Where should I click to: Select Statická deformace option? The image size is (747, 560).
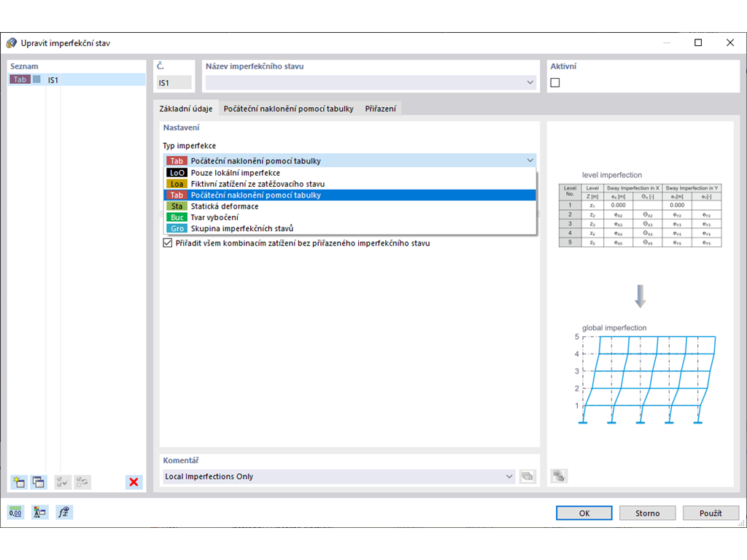(350, 206)
